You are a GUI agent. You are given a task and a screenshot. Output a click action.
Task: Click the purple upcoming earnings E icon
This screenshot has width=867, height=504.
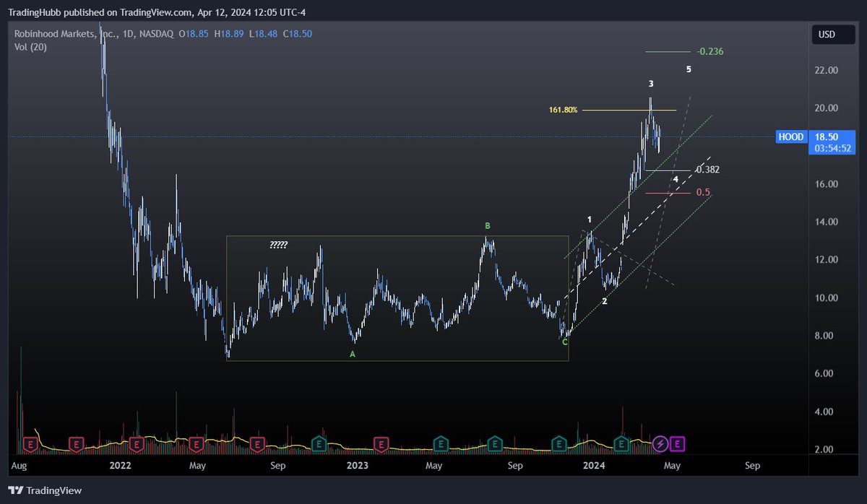pyautogui.click(x=678, y=443)
